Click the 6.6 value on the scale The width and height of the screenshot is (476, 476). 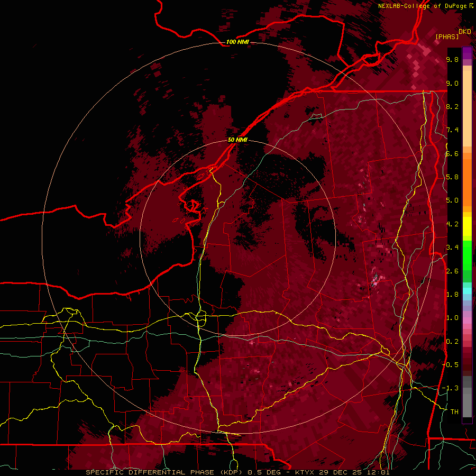point(452,153)
